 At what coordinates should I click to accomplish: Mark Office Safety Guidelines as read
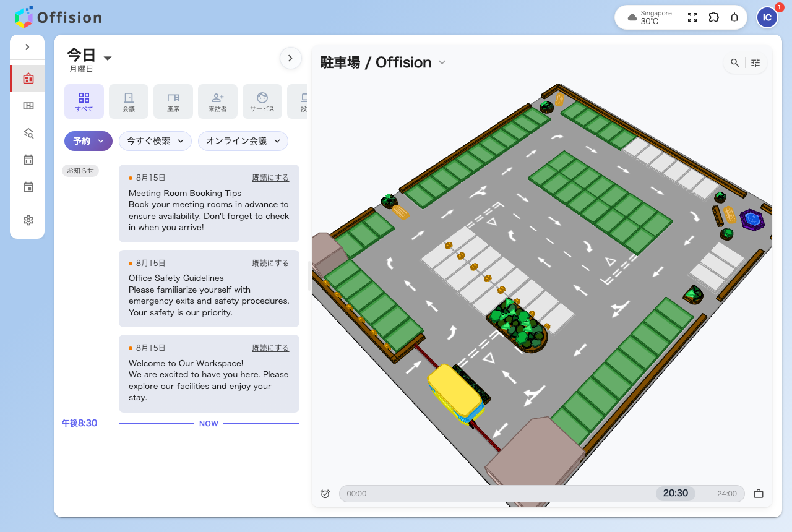coord(270,263)
